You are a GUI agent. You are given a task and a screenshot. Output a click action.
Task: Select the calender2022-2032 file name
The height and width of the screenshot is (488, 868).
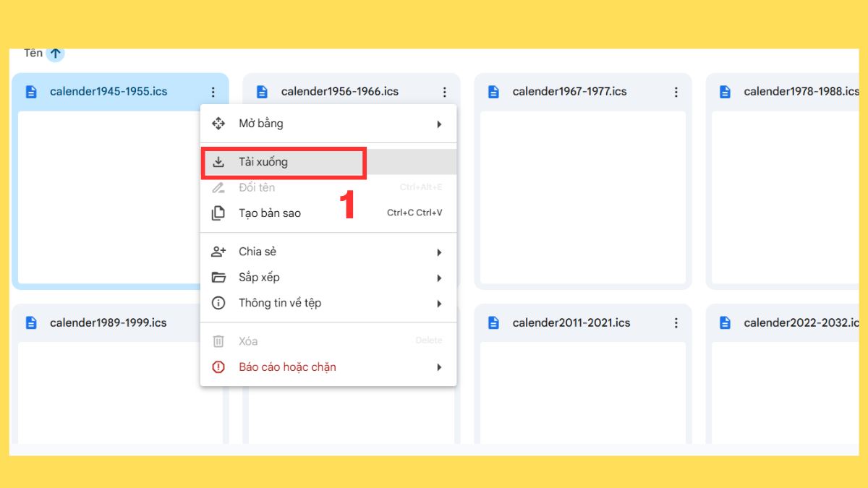point(801,323)
